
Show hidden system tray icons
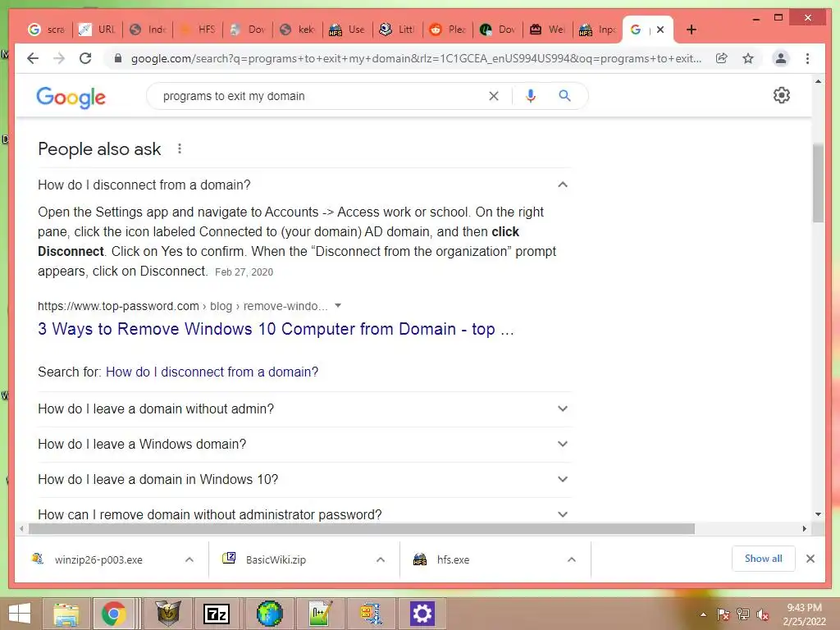pos(703,614)
